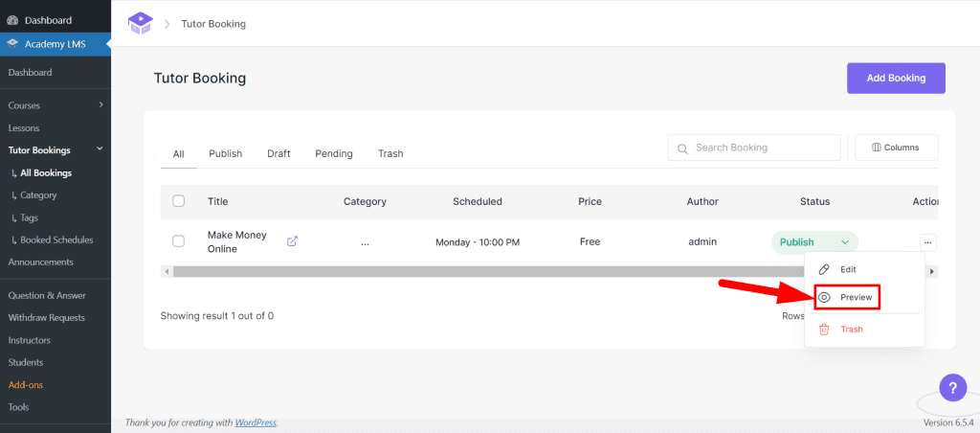Click the Academy LMS sidebar menu icon

12,44
